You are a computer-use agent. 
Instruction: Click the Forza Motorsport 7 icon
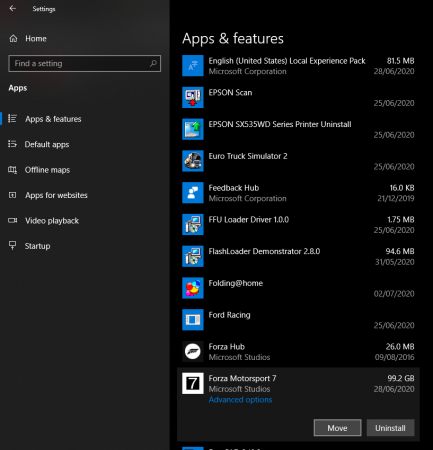(193, 383)
